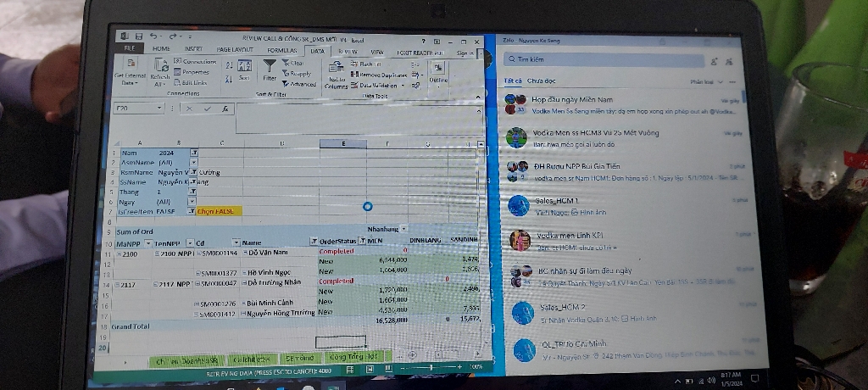
Task: Click the Save icon in quick access toolbar
Action: tap(136, 36)
